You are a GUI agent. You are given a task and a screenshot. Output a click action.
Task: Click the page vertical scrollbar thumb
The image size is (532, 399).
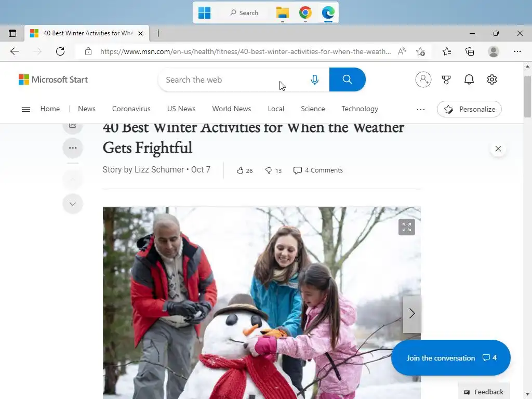[527, 97]
